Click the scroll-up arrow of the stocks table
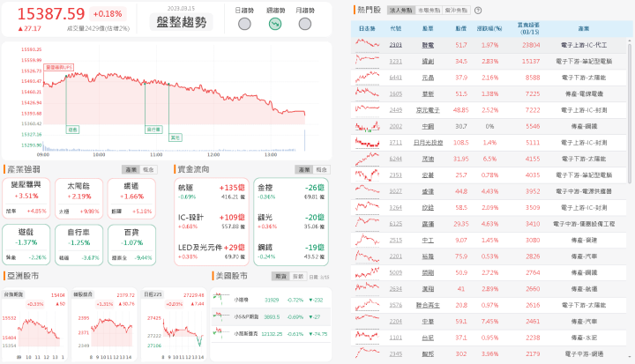The image size is (635, 364). tap(630, 41)
